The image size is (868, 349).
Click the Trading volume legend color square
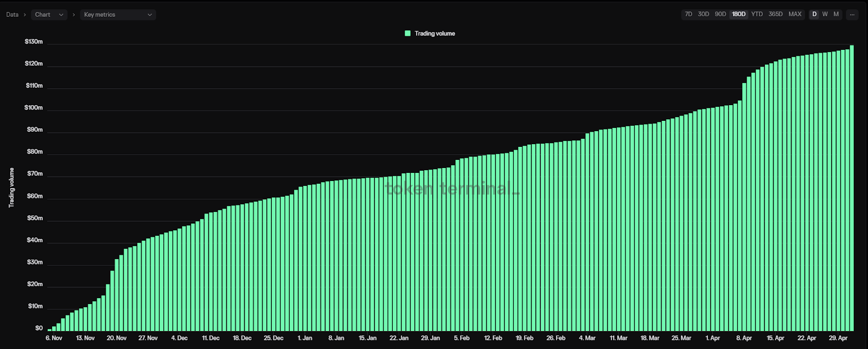pos(408,34)
